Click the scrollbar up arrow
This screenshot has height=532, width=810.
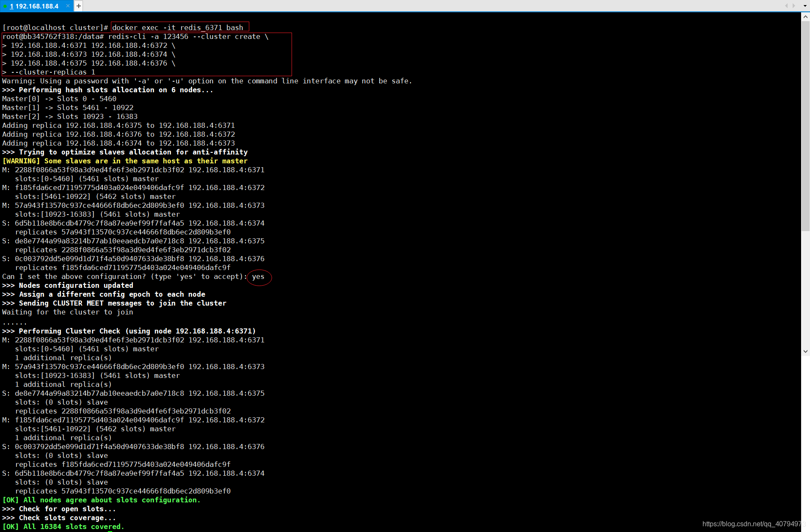805,16
